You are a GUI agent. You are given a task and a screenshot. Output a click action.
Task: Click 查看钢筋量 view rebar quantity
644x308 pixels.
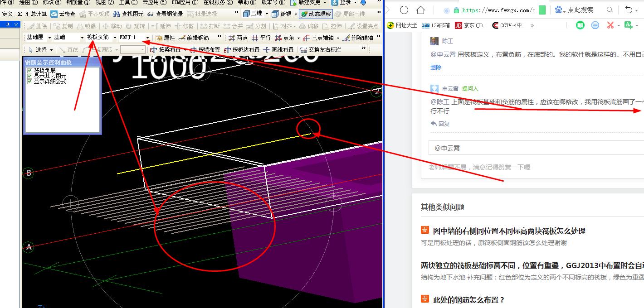(165, 14)
